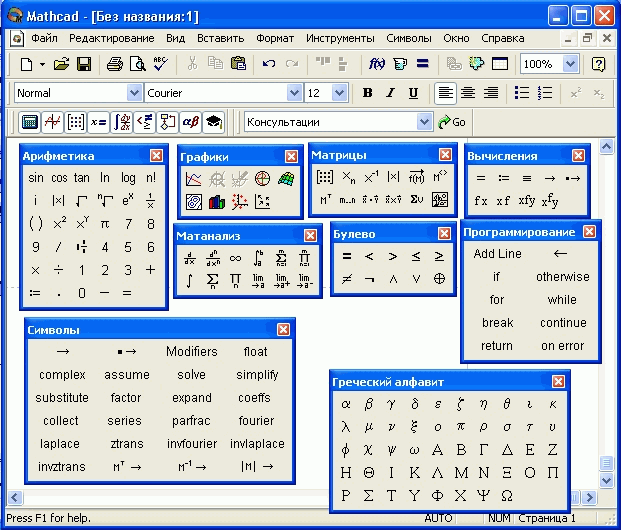The width and height of the screenshot is (621, 530).
Task: Insert a contour plot from Графики palette
Action: [x=194, y=202]
